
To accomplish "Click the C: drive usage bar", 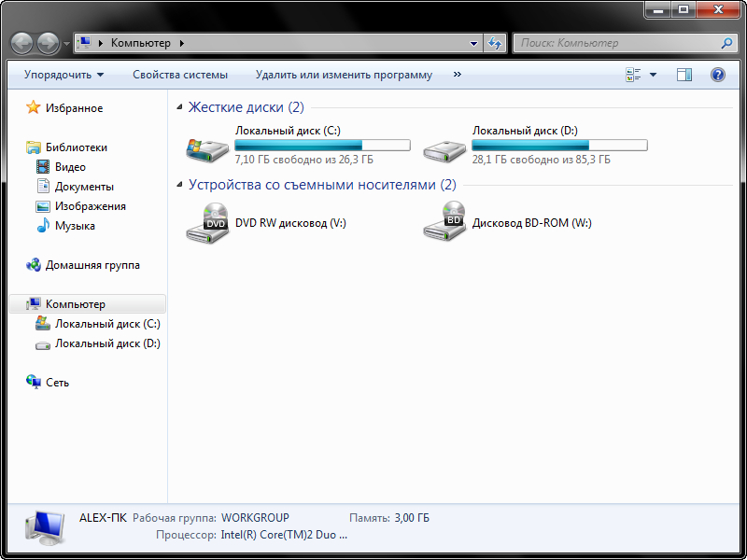I will point(322,145).
